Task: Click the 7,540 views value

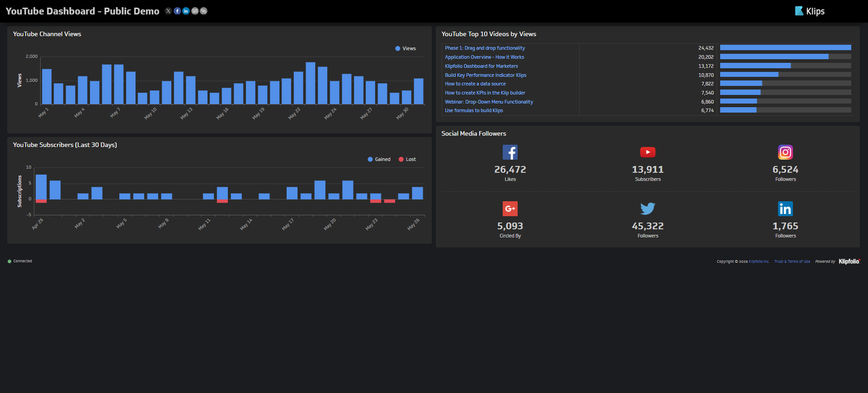Action: pyautogui.click(x=707, y=93)
